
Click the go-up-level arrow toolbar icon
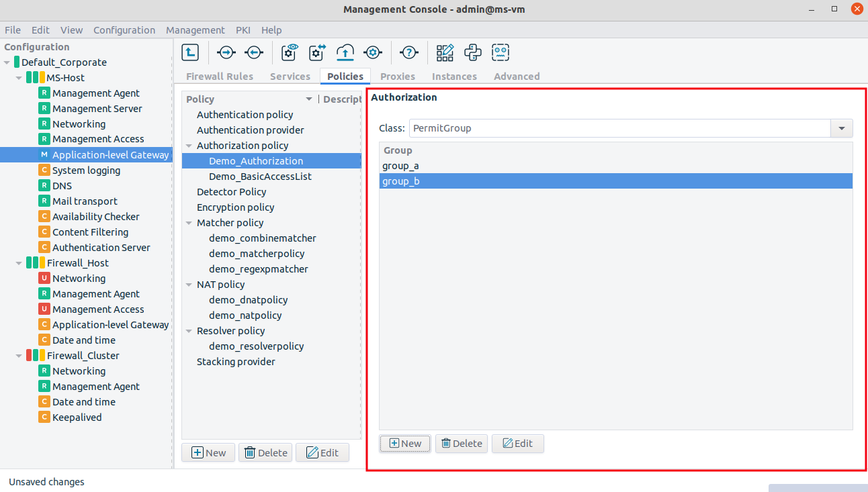[x=191, y=52]
